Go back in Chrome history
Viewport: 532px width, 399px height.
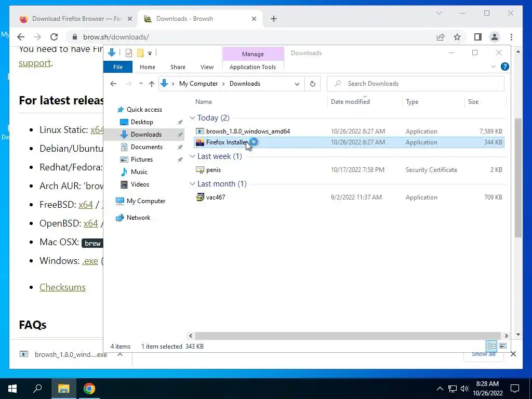click(21, 37)
